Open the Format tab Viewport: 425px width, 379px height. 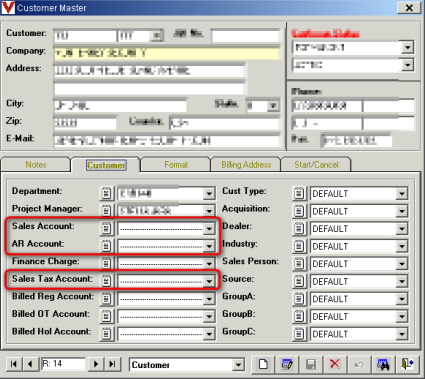coord(176,165)
